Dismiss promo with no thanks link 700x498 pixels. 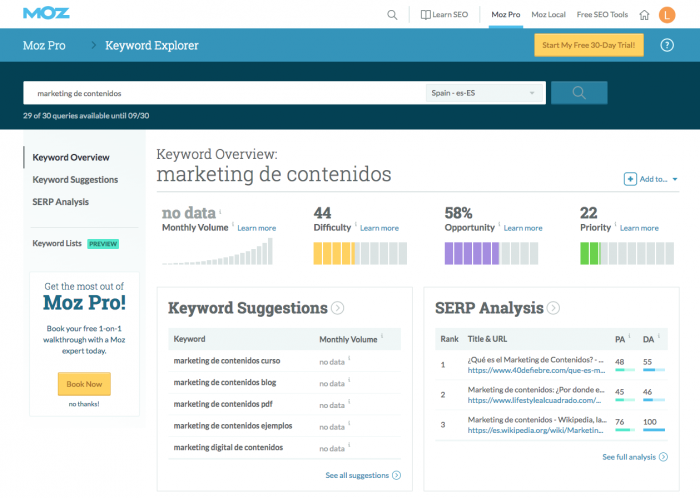tap(84, 404)
